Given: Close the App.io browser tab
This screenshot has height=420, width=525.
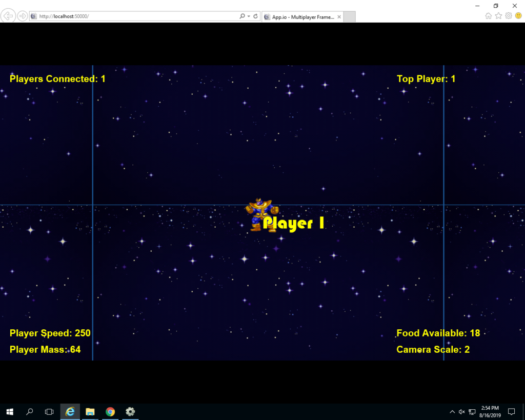Looking at the screenshot, I should (339, 17).
